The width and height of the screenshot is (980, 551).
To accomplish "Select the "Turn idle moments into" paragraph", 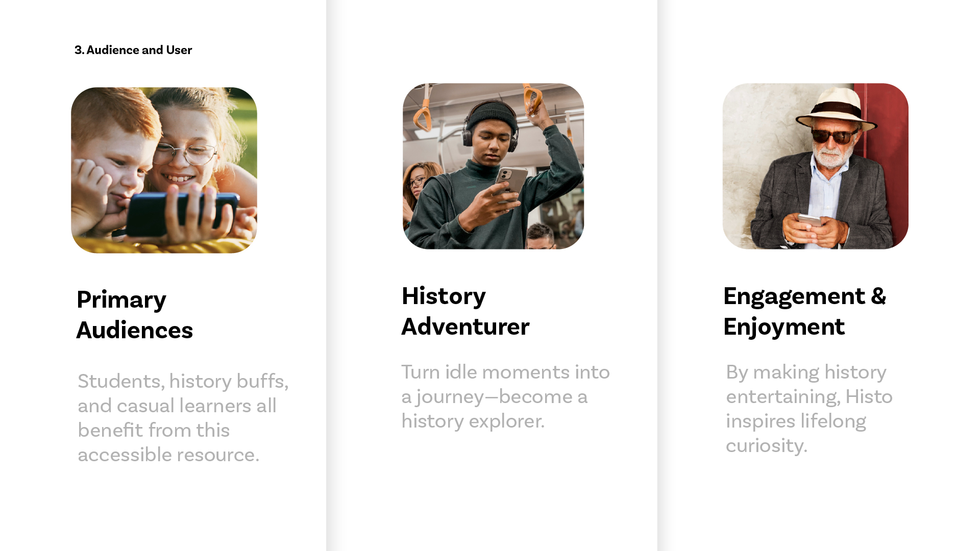I will 505,396.
